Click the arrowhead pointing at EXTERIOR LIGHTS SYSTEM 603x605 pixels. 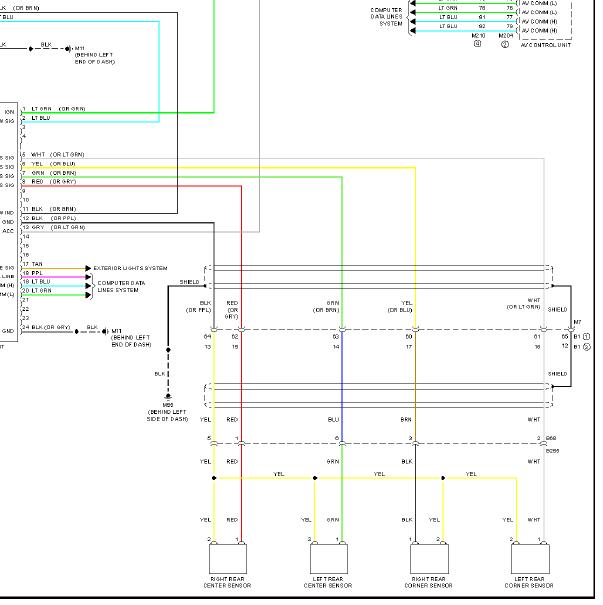[x=88, y=268]
